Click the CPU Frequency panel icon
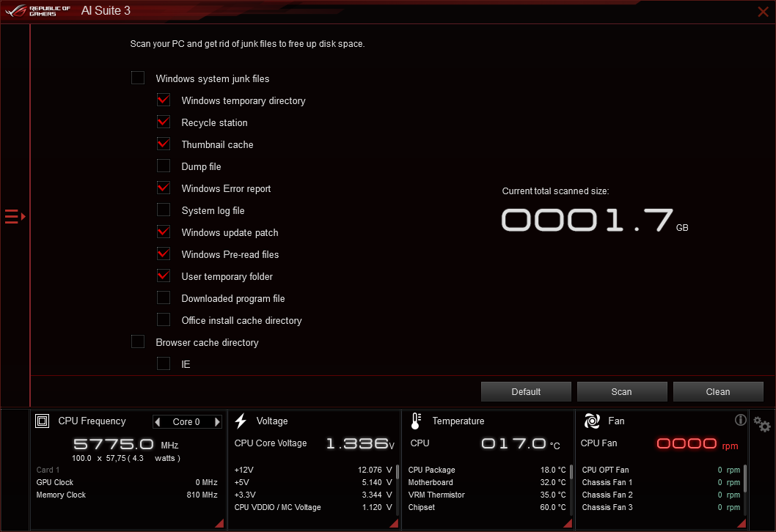776x532 pixels. pos(42,421)
